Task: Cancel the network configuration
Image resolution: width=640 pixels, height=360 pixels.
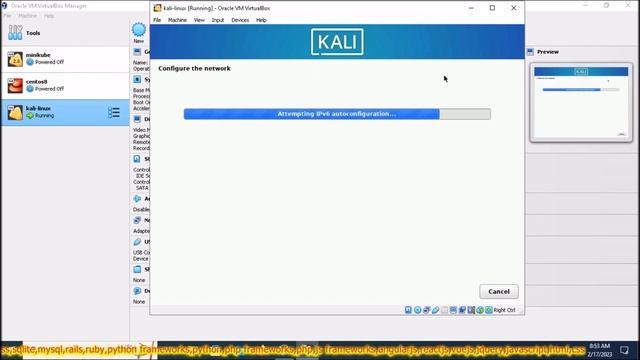Action: tap(499, 291)
